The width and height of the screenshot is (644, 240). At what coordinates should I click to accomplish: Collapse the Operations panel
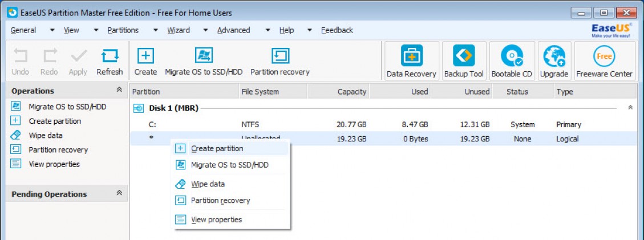(x=120, y=90)
